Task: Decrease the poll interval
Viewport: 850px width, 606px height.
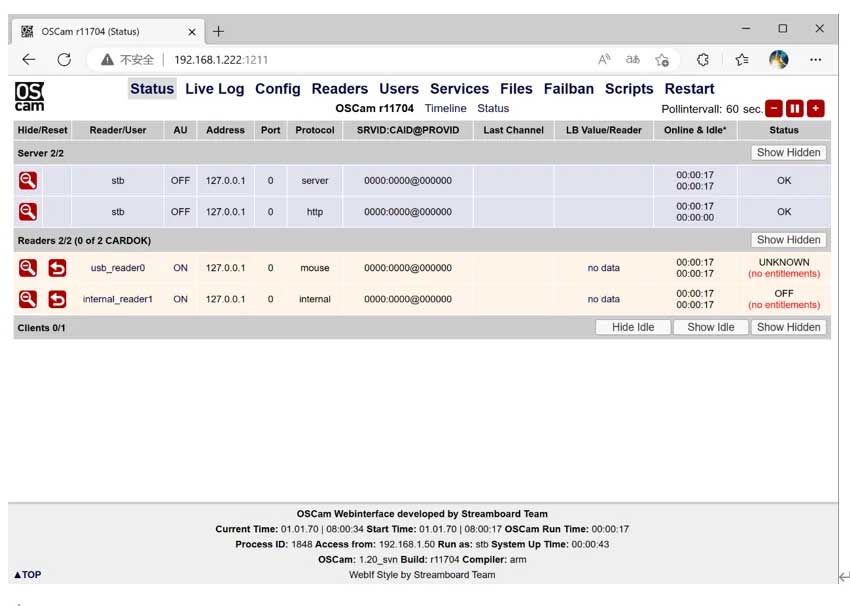Action: pyautogui.click(x=774, y=108)
